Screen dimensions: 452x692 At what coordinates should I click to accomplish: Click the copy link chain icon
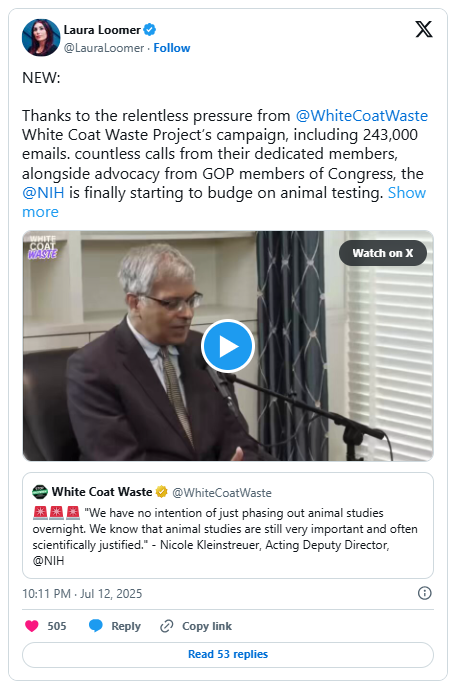pos(166,626)
